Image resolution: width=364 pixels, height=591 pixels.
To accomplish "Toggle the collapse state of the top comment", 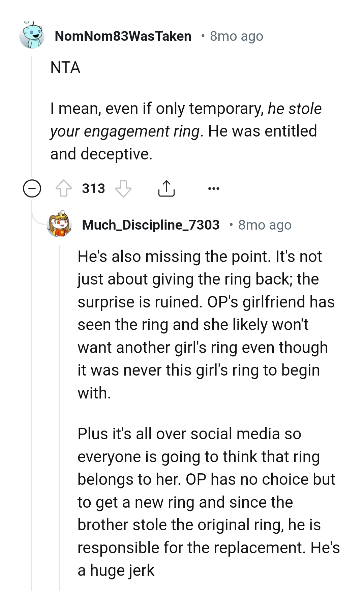I will 32,188.
